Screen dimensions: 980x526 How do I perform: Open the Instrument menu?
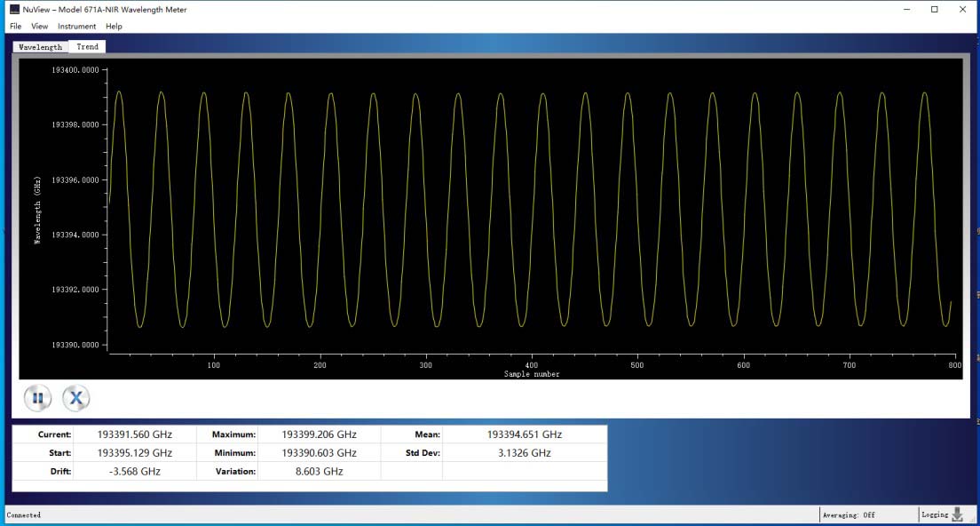76,26
